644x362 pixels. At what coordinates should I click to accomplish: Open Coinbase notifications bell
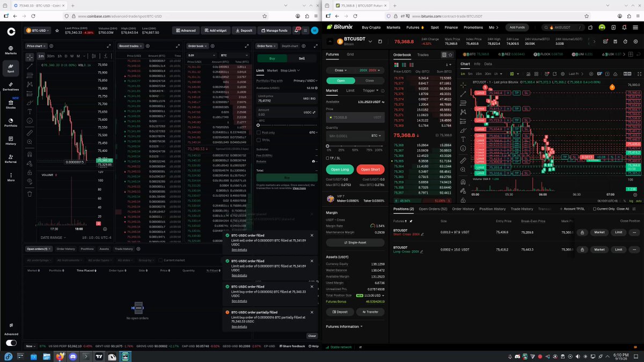point(297,31)
